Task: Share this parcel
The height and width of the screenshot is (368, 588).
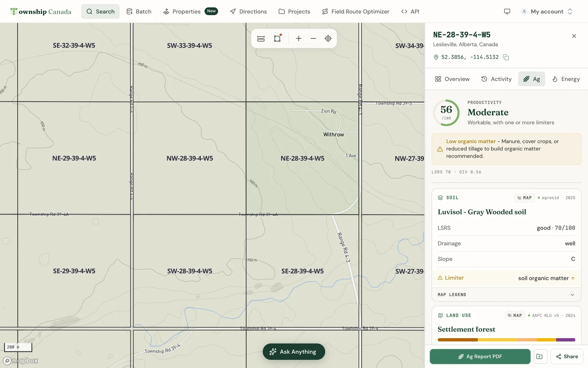Action: [x=567, y=357]
